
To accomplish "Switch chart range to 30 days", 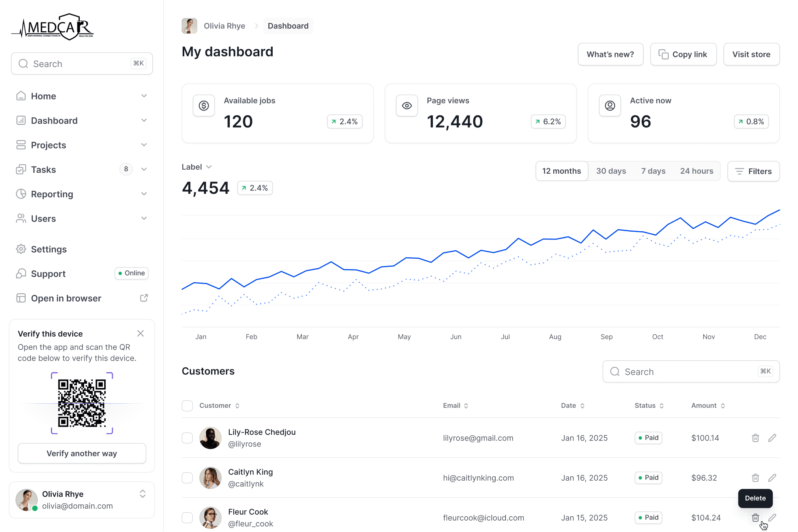I will click(611, 171).
